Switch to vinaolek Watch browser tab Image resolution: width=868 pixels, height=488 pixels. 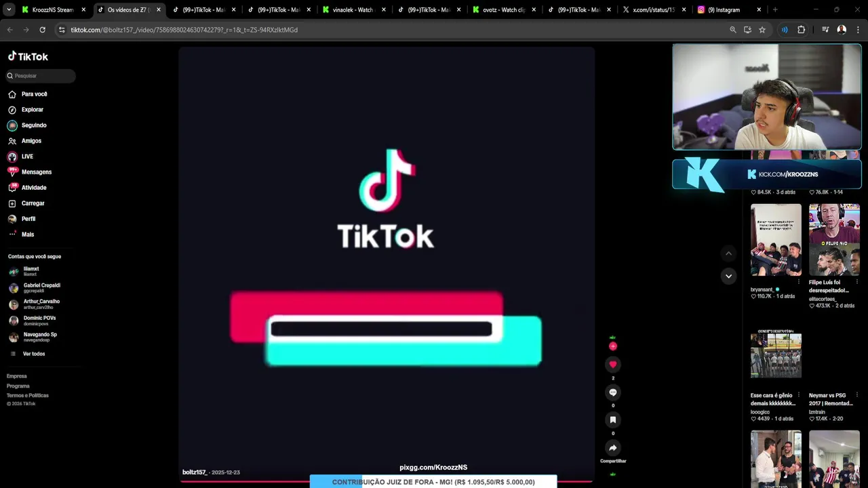coord(353,10)
